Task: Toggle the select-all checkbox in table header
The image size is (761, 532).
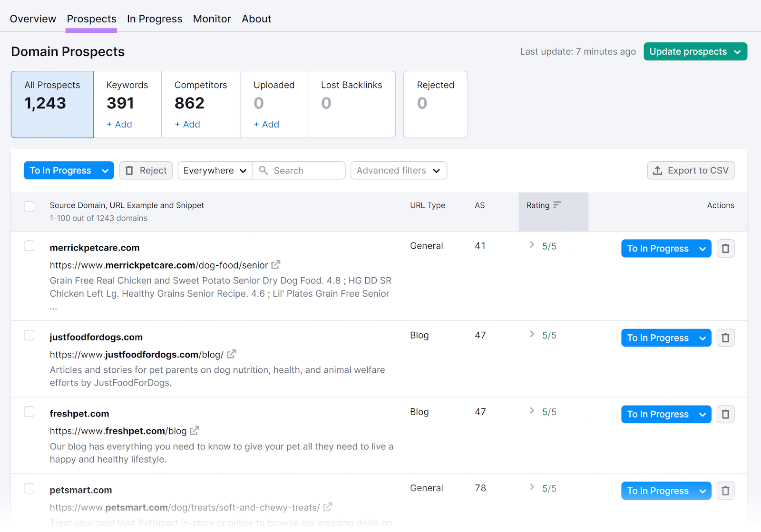Action: 29,206
